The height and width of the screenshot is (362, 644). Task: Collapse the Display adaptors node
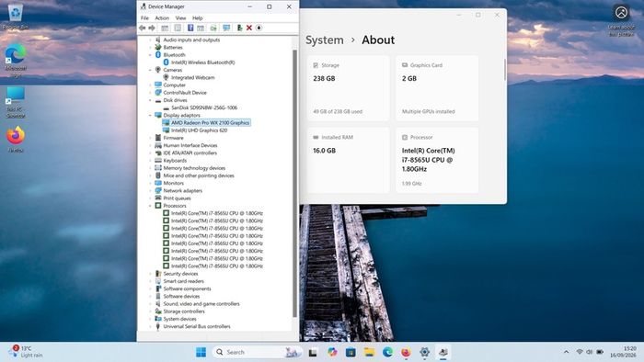(x=150, y=115)
